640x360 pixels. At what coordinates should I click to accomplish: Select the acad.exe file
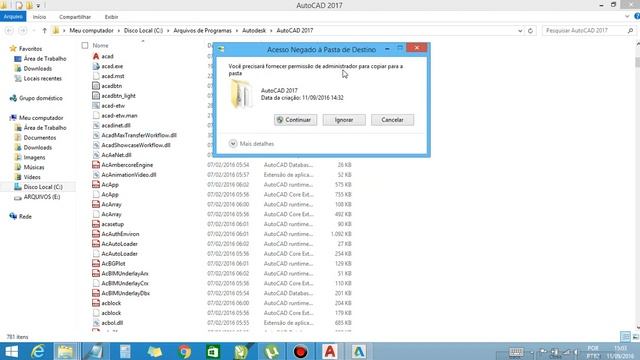[112, 66]
